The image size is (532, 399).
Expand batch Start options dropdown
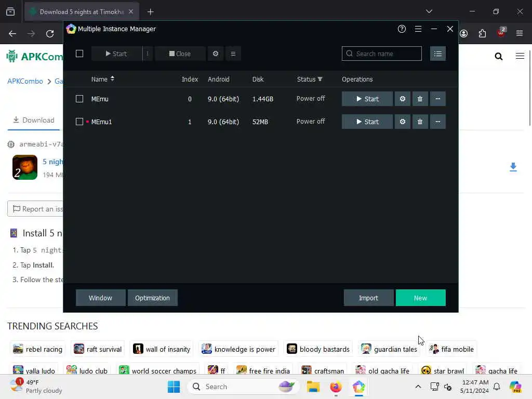tap(147, 54)
